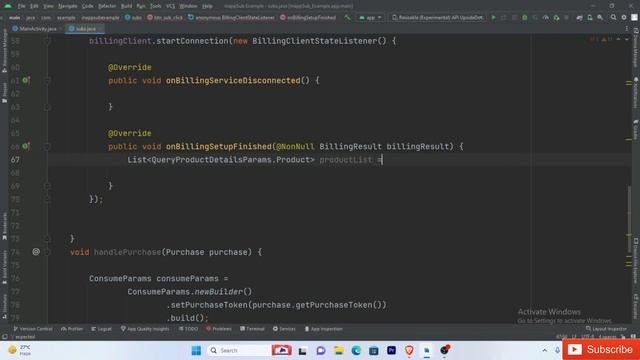The width and height of the screenshot is (640, 360).
Task: Click line number 74 in the gutter
Action: coord(15,252)
